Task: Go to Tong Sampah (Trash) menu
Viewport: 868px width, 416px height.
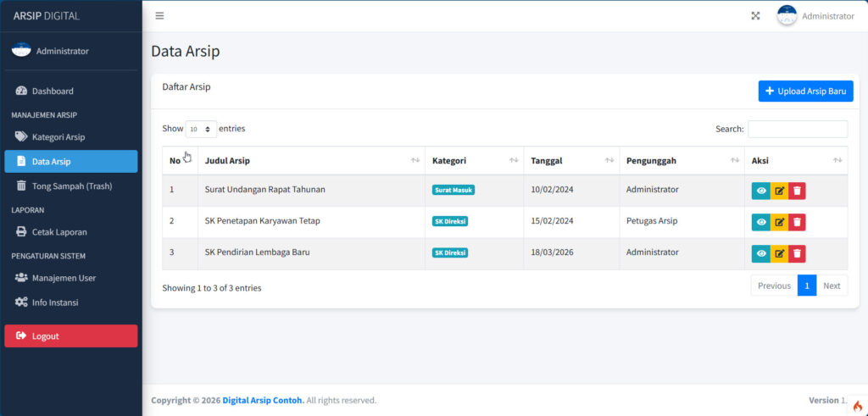Action: click(x=71, y=186)
